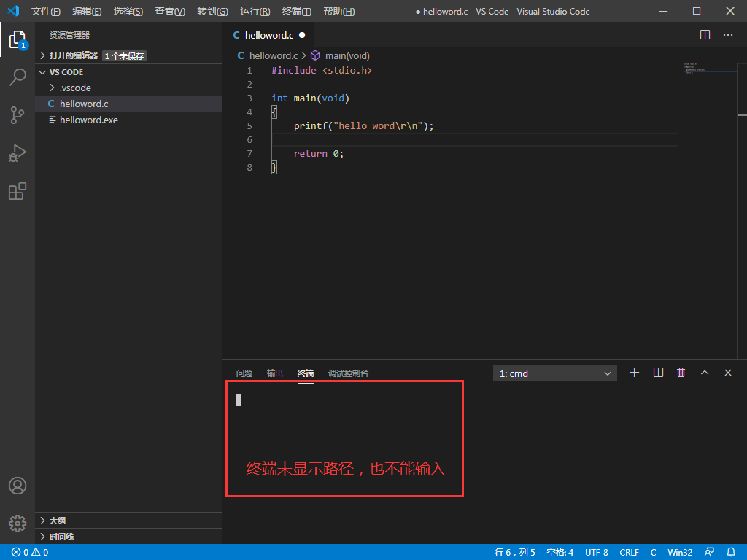This screenshot has width=747, height=560.
Task: Open the Accounts icon above settings
Action: (17, 485)
